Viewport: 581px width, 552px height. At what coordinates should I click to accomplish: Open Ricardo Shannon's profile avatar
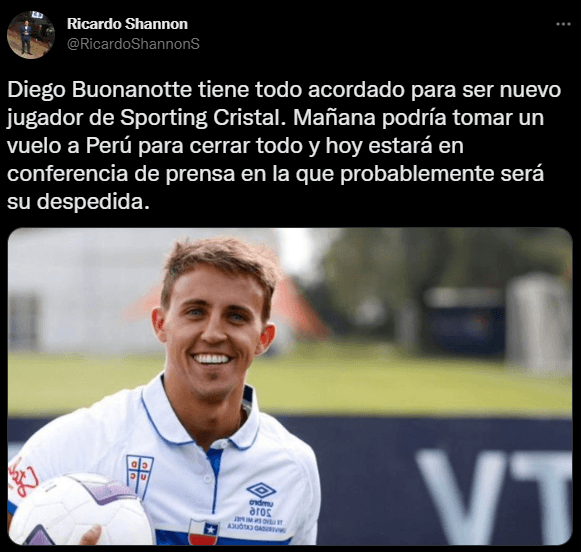31,35
